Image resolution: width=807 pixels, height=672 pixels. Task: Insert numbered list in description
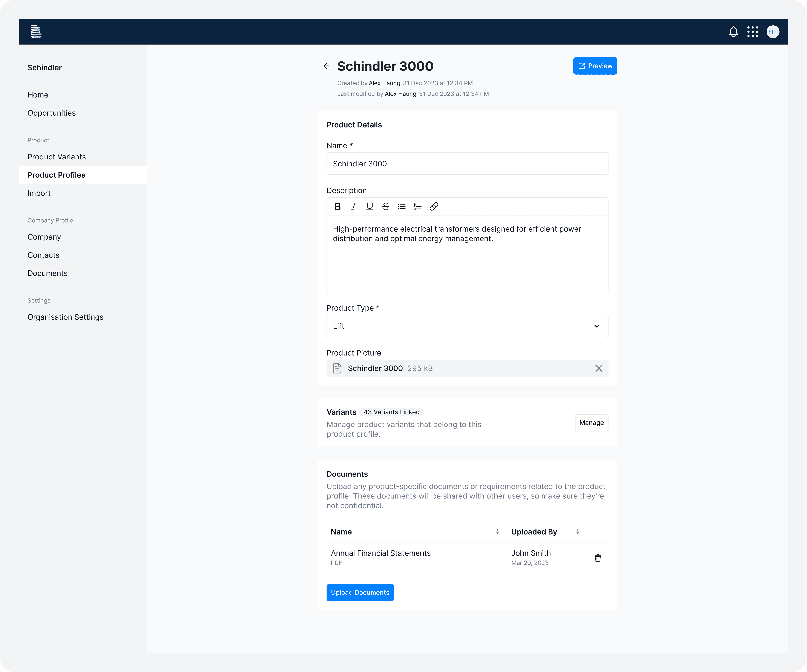[x=418, y=206]
